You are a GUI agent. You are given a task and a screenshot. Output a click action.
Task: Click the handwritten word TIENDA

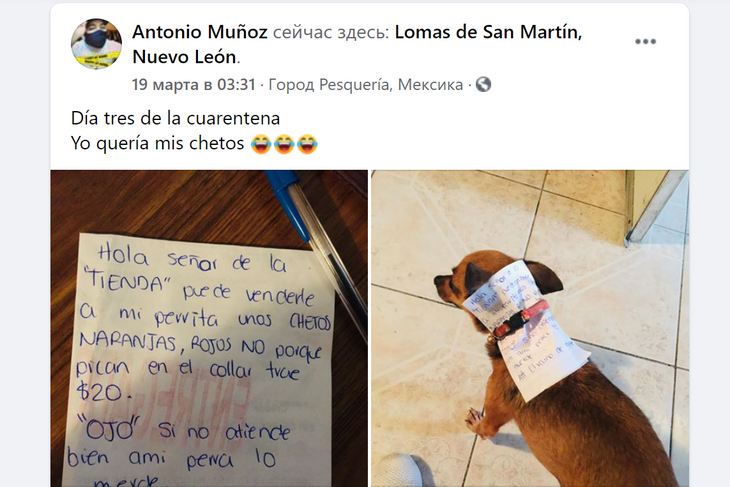coord(127,280)
